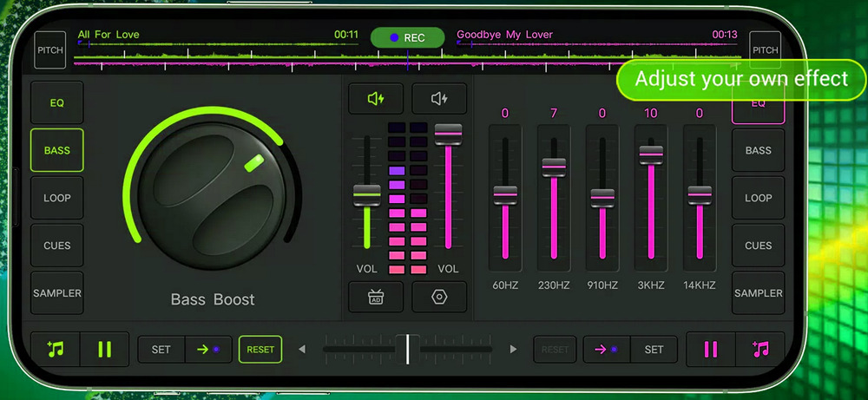Toggle the left PITCH button
Image resolution: width=868 pixels, height=400 pixels.
point(50,50)
